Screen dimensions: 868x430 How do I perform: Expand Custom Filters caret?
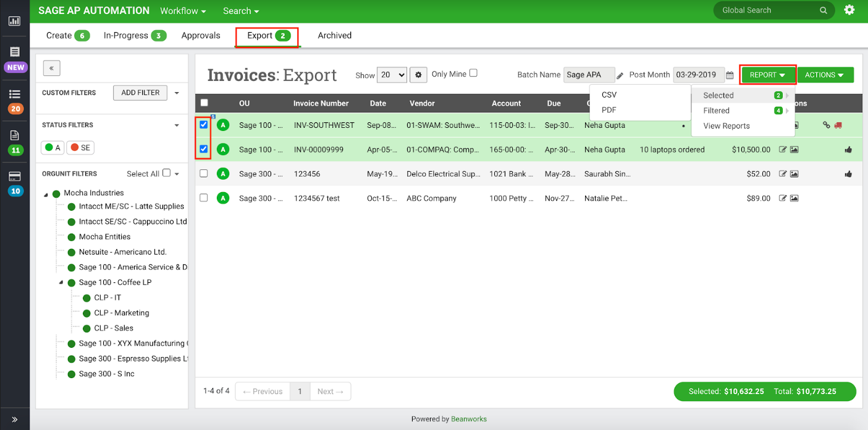pos(177,93)
